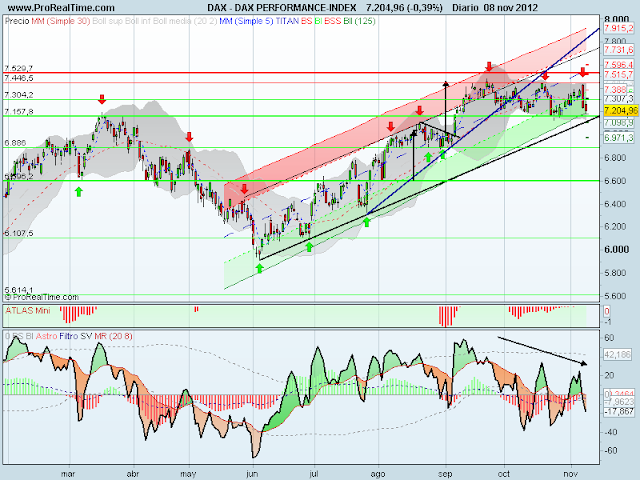Select the 7.529,7 resistance level label
This screenshot has height=480, width=640.
pyautogui.click(x=19, y=68)
